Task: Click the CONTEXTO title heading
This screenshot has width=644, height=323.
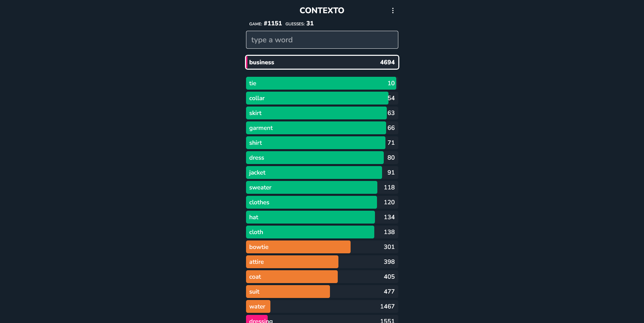Action: click(x=322, y=10)
